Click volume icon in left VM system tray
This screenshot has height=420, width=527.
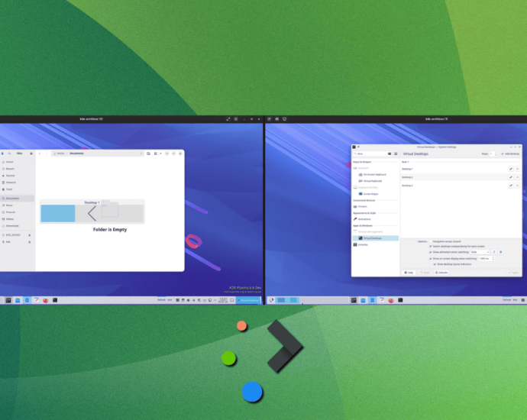tap(188, 300)
